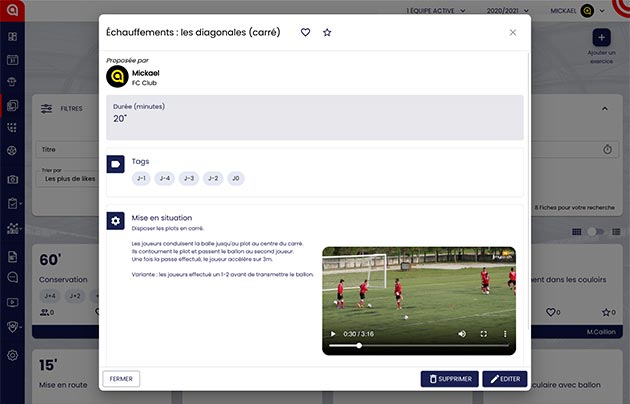This screenshot has width=630, height=404.
Task: Mute the video with the volume icon
Action: 462,333
